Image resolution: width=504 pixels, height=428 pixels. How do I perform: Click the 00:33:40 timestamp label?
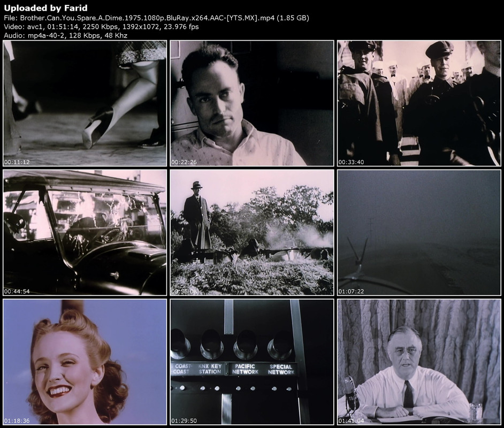click(x=351, y=162)
